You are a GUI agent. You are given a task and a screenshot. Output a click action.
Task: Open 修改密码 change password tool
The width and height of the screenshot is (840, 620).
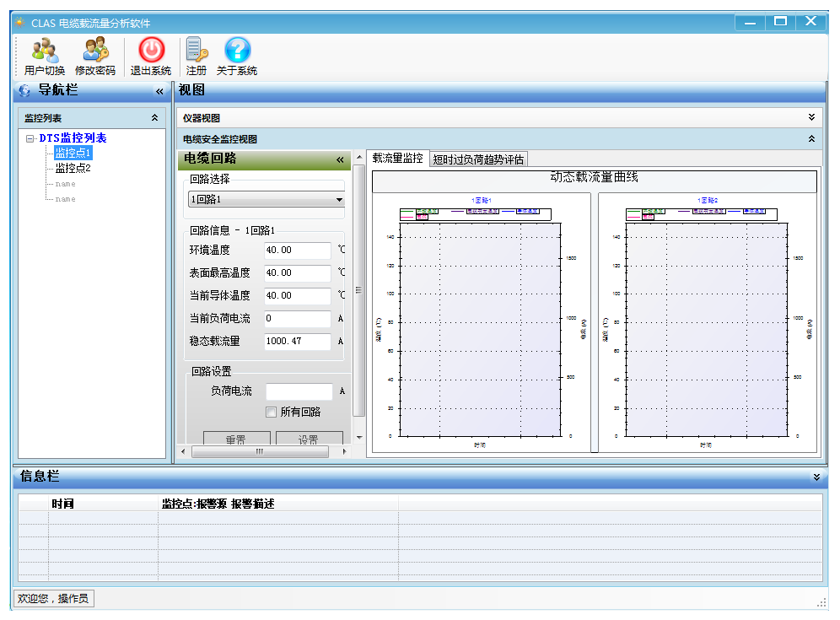(x=94, y=51)
